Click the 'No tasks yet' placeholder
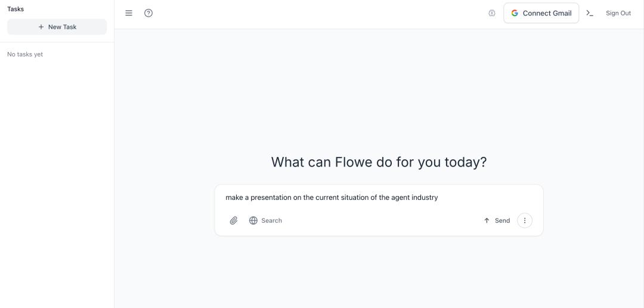 click(x=25, y=54)
